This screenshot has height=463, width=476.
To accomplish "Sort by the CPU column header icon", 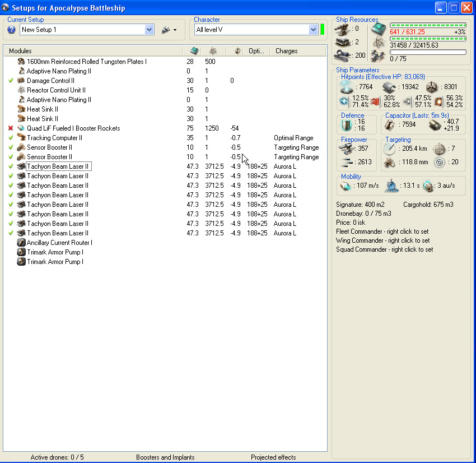I will 194,51.
